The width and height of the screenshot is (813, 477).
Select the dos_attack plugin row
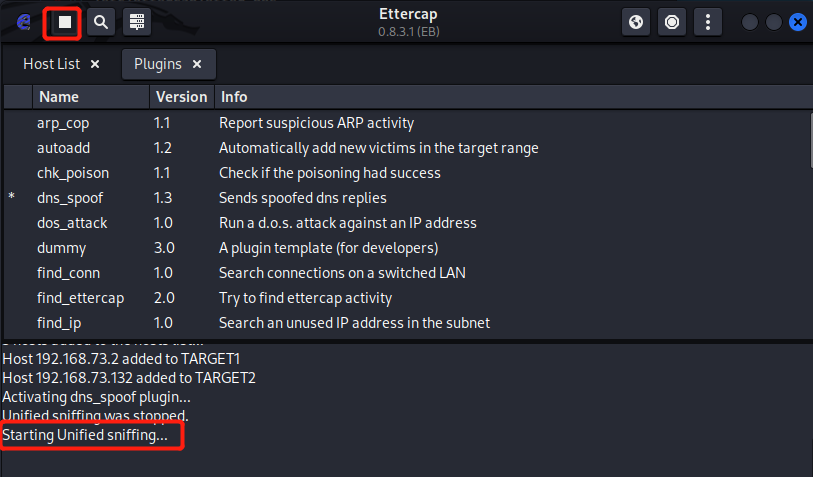click(72, 223)
